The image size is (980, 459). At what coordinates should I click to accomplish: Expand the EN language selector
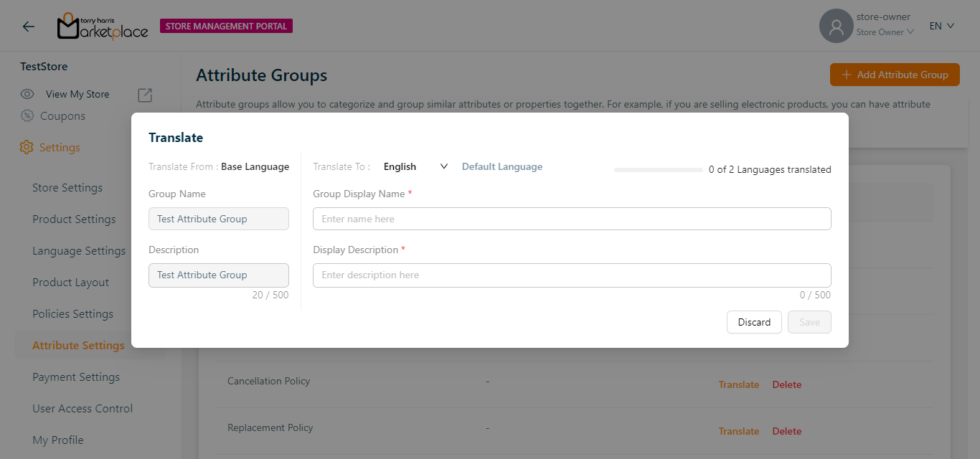click(941, 26)
